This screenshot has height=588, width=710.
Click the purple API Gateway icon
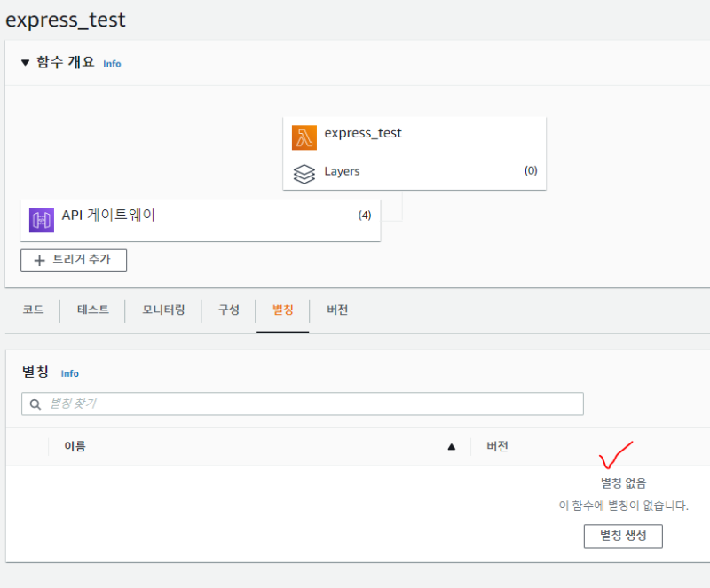42,219
